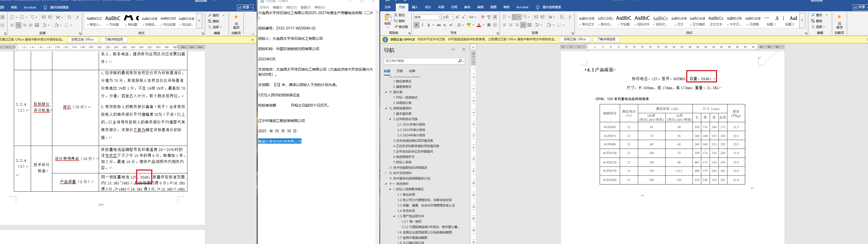Open font size dropdown showing 小四
The image size is (868, 244).
(452, 17)
